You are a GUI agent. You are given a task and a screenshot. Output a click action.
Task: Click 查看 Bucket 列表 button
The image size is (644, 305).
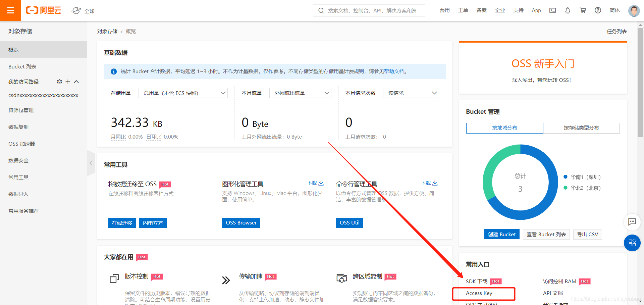[x=546, y=234]
